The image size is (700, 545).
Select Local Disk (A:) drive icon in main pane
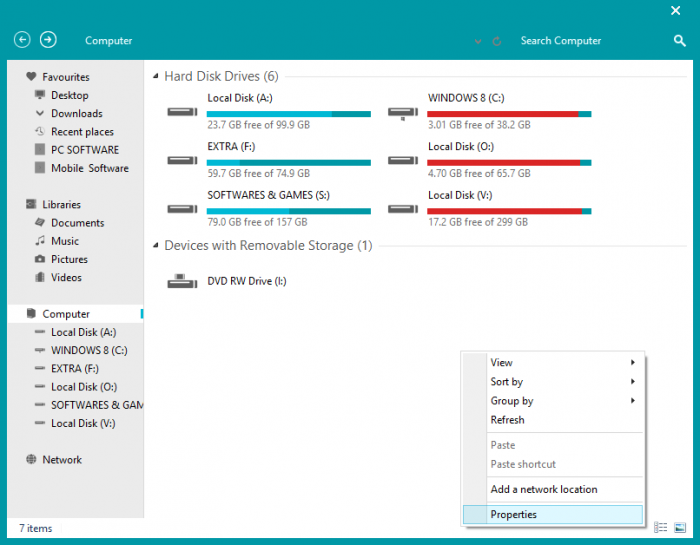(x=182, y=112)
